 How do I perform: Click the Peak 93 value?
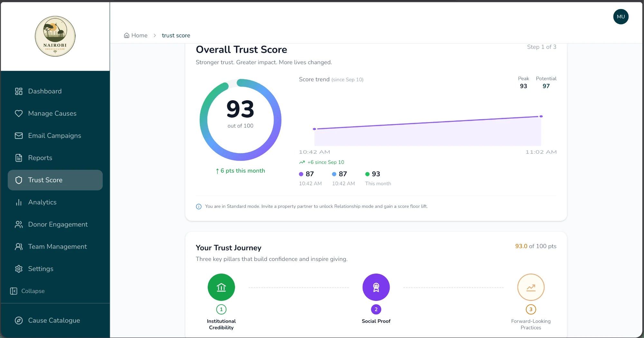(x=524, y=86)
